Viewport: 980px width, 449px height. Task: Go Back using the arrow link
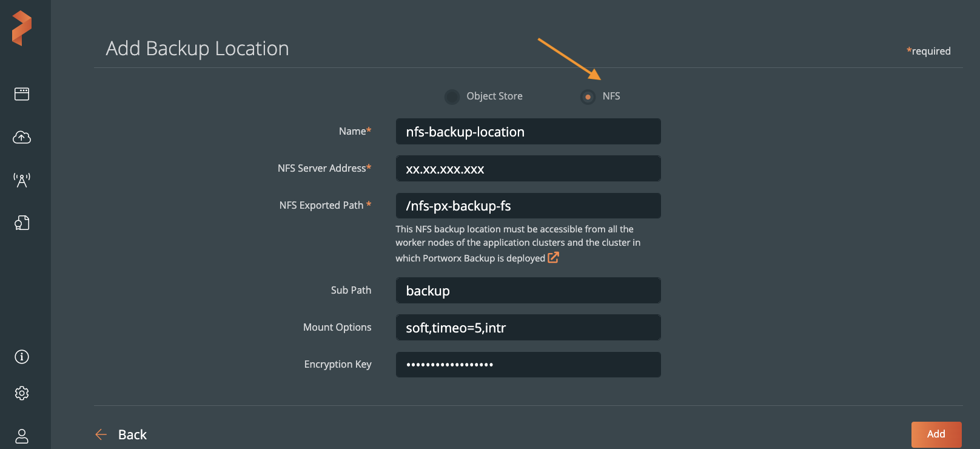(121, 434)
